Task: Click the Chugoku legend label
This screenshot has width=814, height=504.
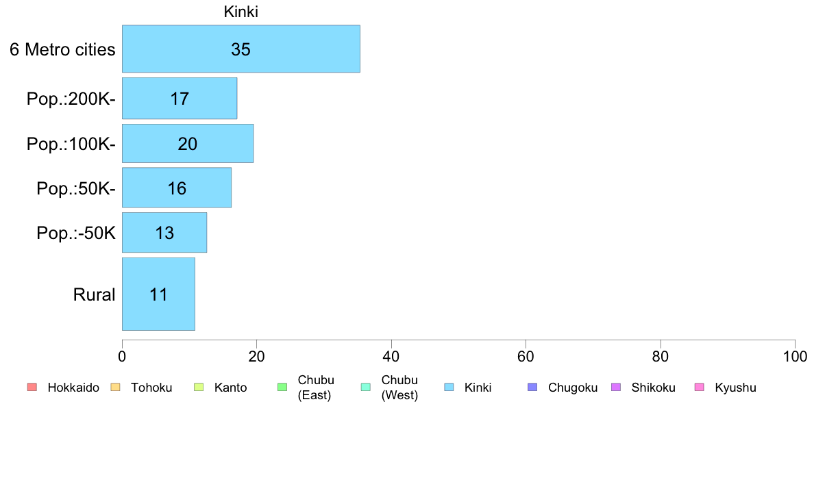Action: 573,388
